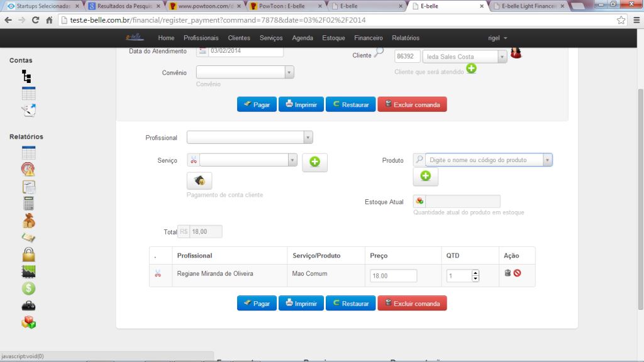The image size is (644, 362).
Task: Click the green dollar coin sidebar icon
Action: (x=28, y=288)
